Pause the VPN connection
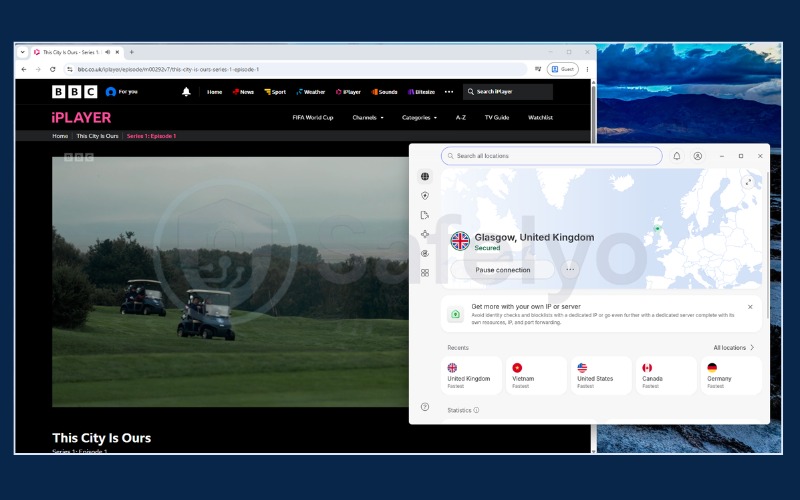Viewport: 800px width, 500px height. (x=503, y=270)
